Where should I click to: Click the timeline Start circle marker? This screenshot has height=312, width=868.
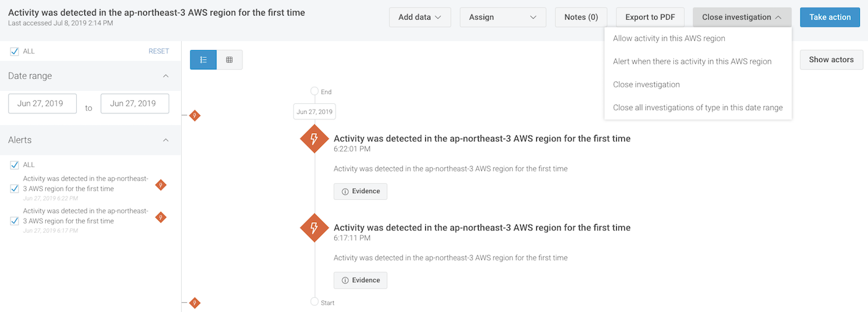[x=314, y=302]
